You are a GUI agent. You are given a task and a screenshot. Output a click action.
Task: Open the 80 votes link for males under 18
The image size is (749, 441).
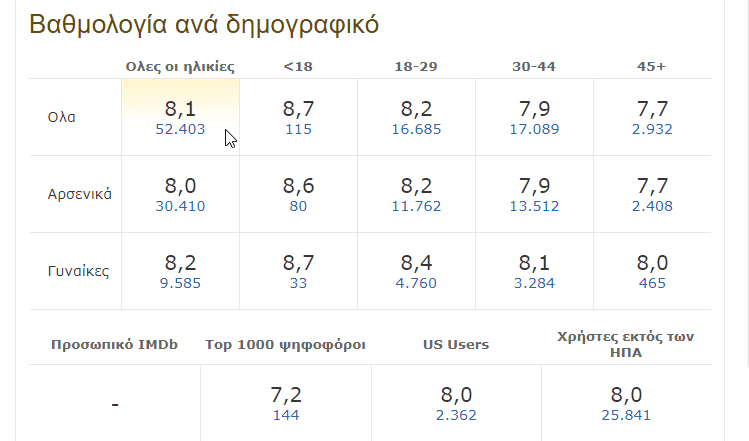click(298, 206)
